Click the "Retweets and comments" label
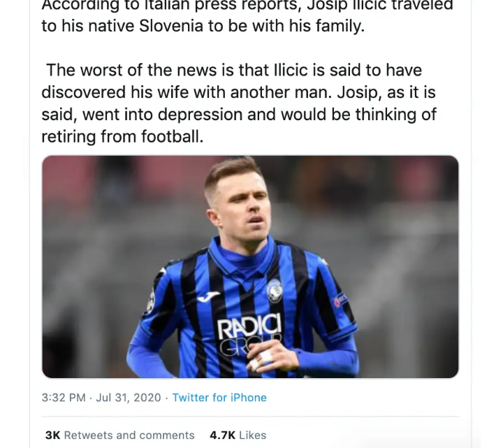 click(129, 435)
